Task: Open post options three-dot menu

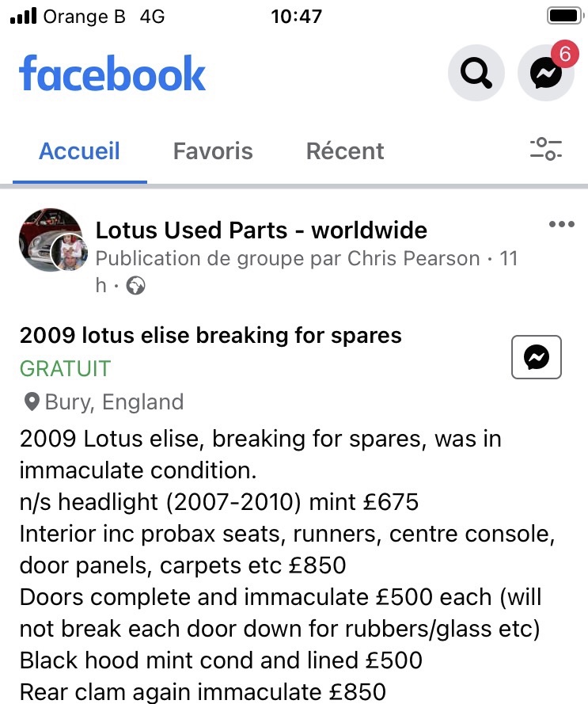Action: pyautogui.click(x=561, y=225)
